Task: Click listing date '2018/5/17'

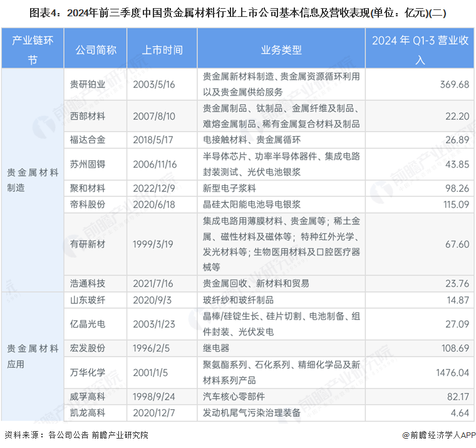Action: pos(153,140)
